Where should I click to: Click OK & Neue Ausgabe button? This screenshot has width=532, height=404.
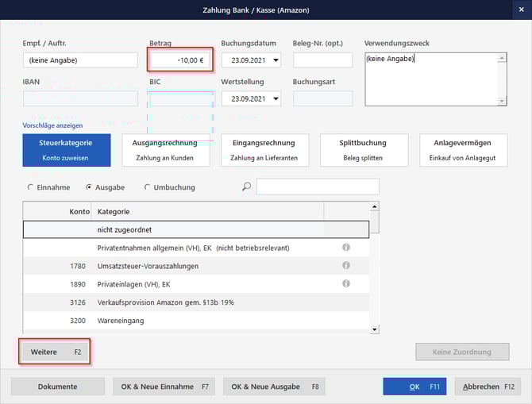click(x=274, y=387)
